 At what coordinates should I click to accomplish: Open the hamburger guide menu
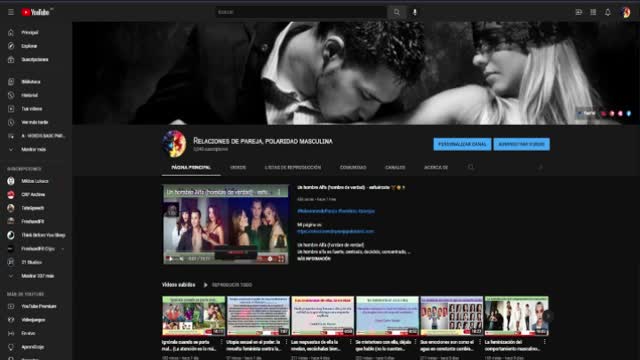tap(11, 12)
